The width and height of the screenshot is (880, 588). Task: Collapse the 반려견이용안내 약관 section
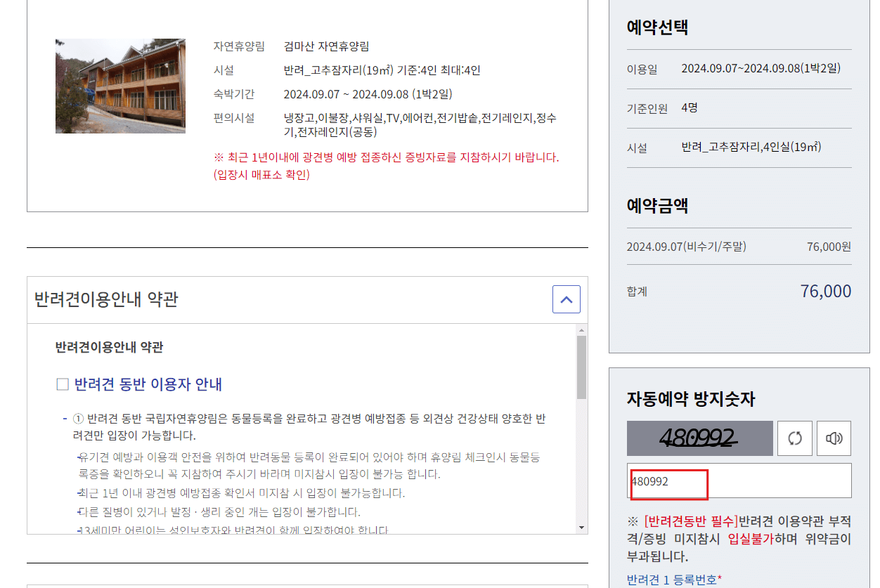[x=567, y=299]
